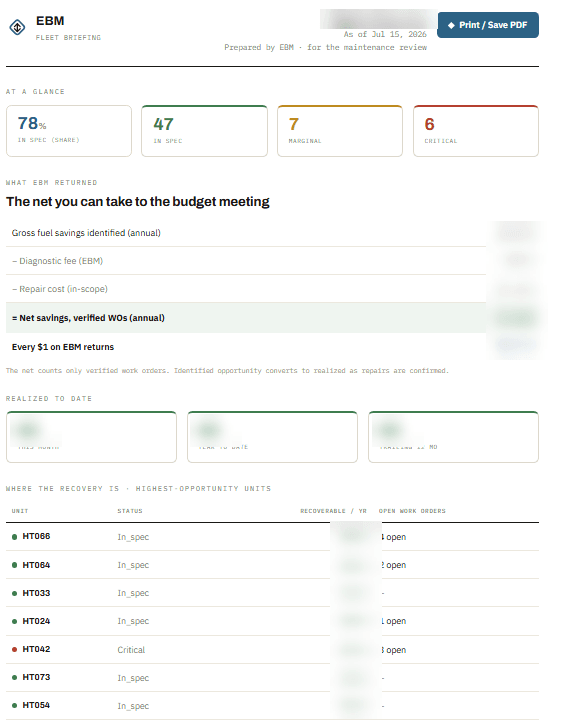The image size is (568, 722).
Task: Click the RECOVERABLE / YR column header
Action: click(x=333, y=511)
